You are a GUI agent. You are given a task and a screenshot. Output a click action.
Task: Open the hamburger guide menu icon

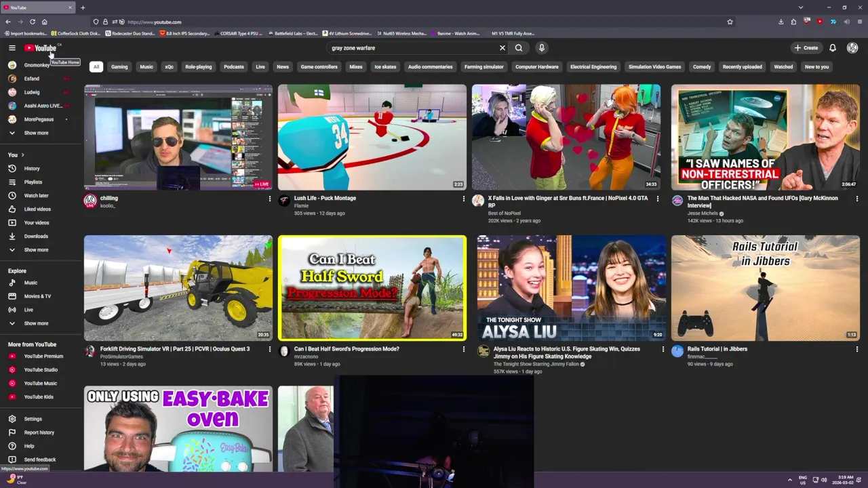(x=12, y=47)
